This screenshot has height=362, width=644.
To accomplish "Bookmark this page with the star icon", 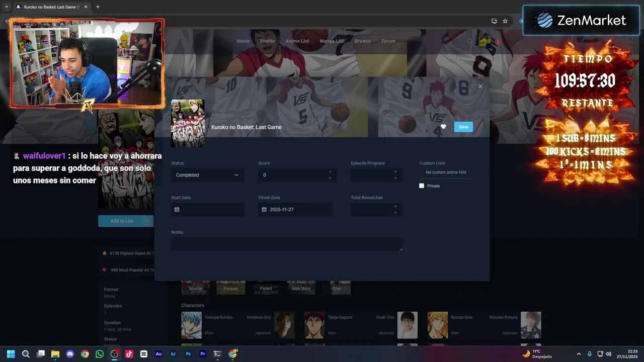I will point(505,21).
